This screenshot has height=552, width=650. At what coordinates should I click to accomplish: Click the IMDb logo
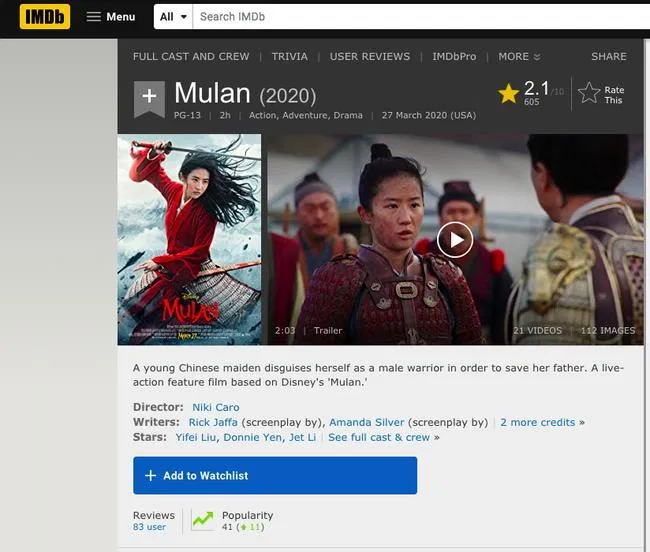pyautogui.click(x=45, y=16)
